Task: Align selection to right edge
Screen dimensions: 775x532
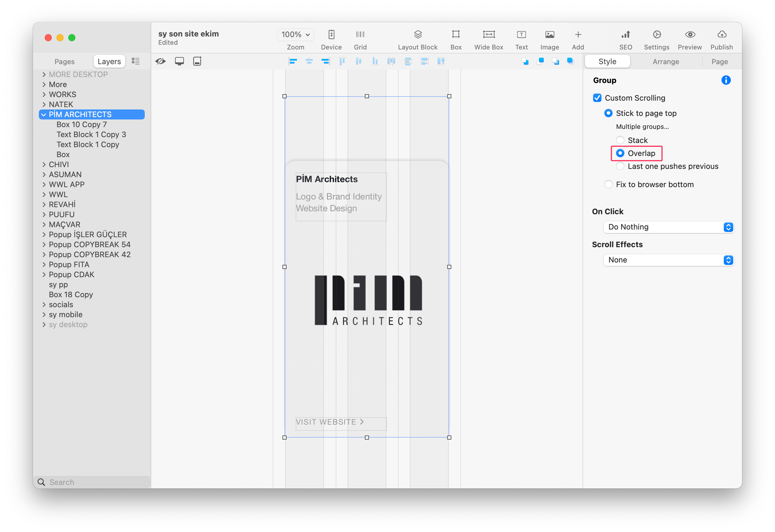Action: (325, 61)
